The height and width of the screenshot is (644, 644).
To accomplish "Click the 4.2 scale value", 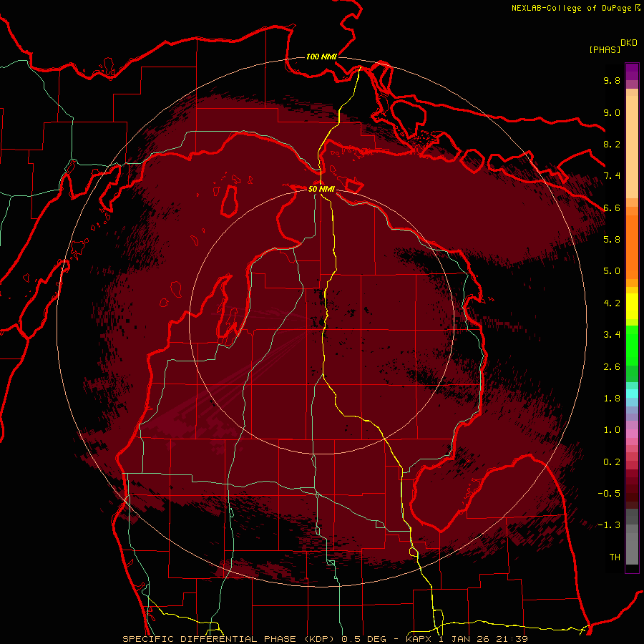I will click(612, 303).
